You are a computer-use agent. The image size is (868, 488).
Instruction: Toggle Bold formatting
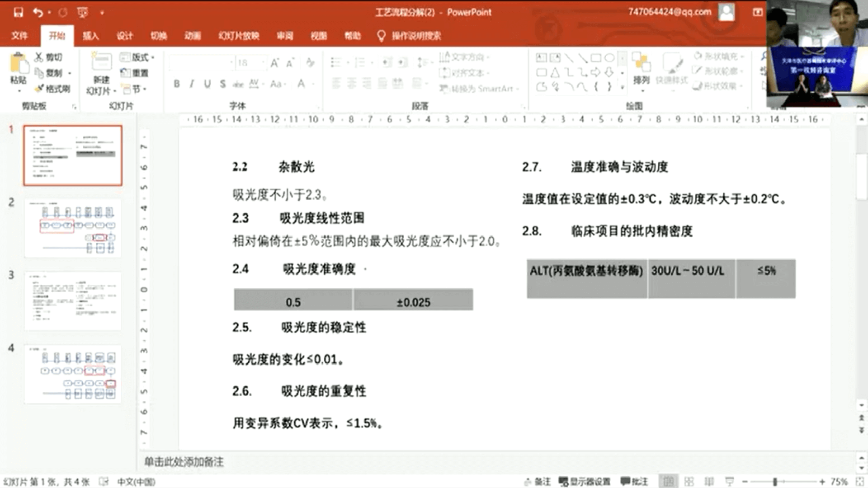[x=177, y=84]
